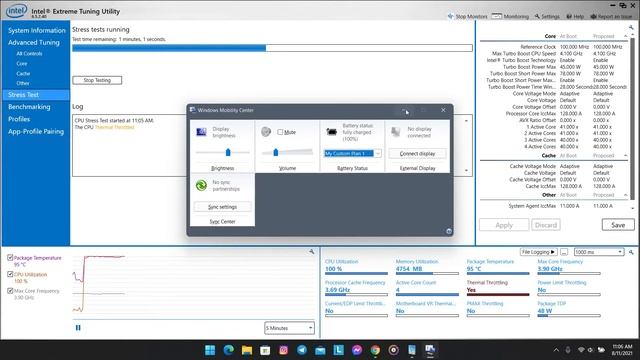The image size is (640, 360).
Task: Click wrench icon above the temperature graph
Action: point(311,252)
